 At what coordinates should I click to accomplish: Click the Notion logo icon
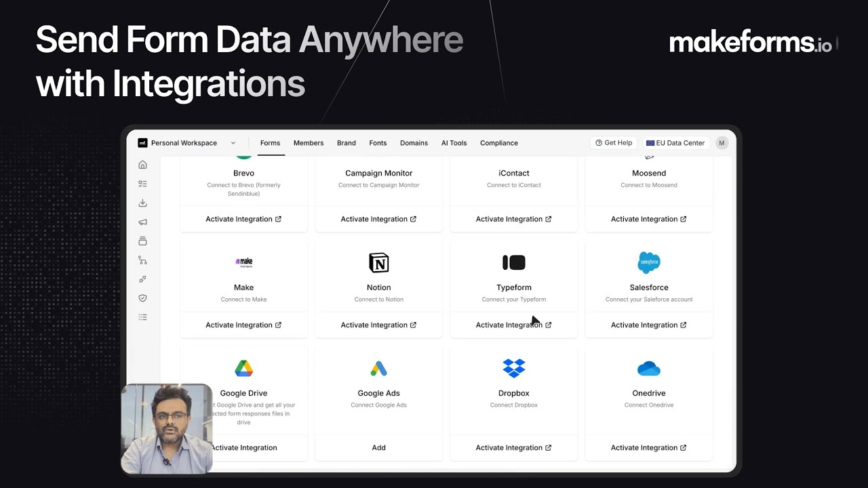(x=379, y=262)
